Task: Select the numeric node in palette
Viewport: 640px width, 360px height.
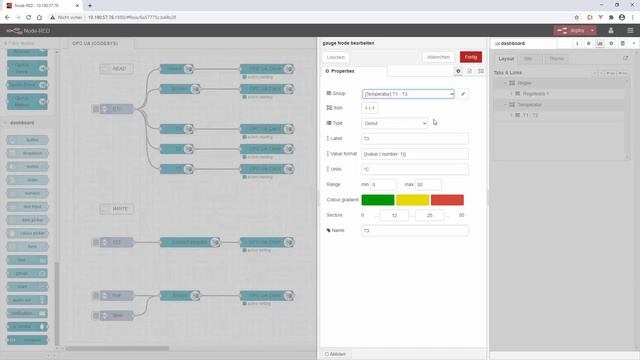Action: (x=27, y=193)
